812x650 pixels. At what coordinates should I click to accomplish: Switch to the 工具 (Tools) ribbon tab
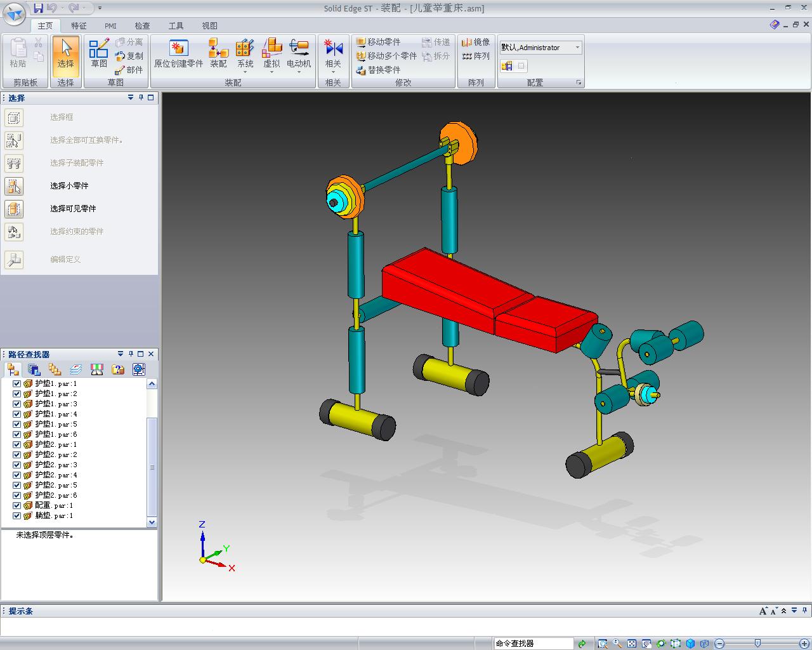176,26
